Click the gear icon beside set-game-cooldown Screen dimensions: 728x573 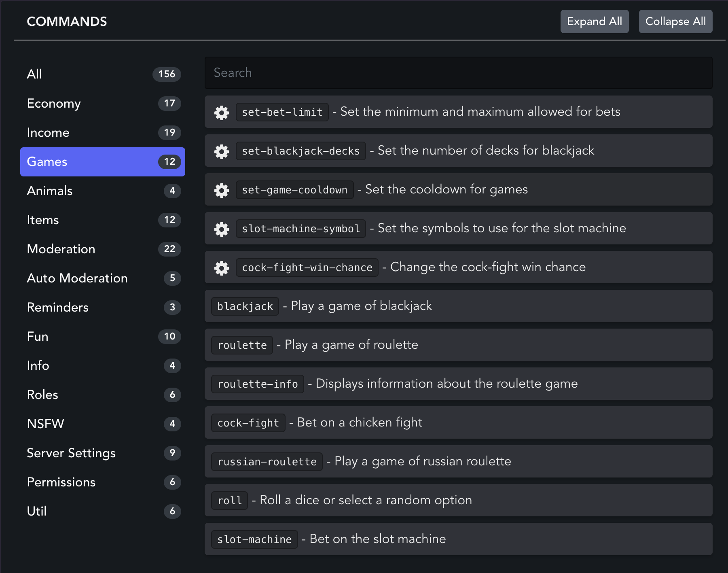point(222,190)
